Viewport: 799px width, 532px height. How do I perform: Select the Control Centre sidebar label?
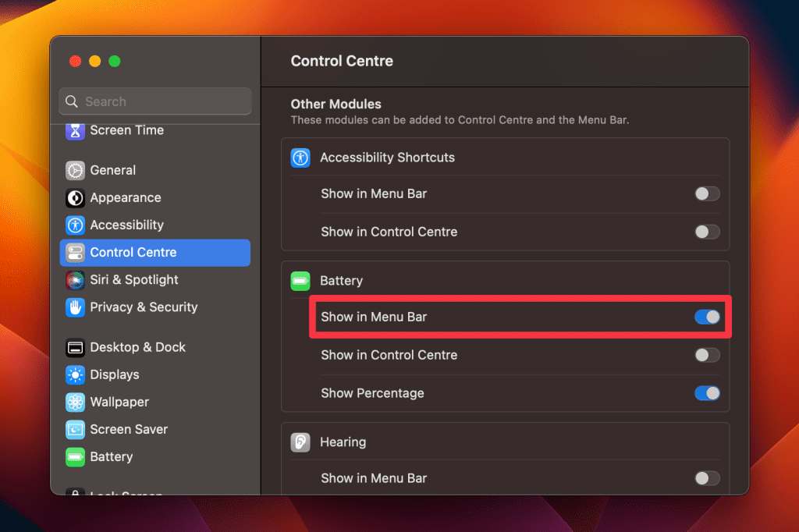click(x=133, y=253)
